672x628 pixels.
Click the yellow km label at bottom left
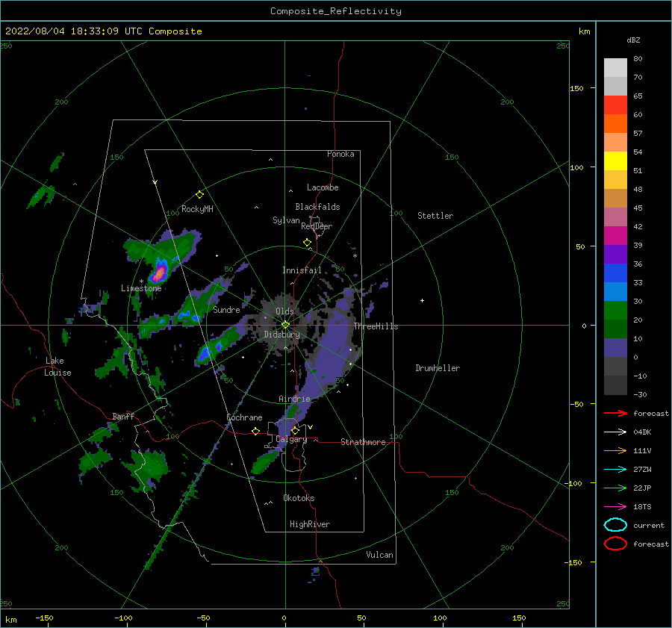[10, 620]
